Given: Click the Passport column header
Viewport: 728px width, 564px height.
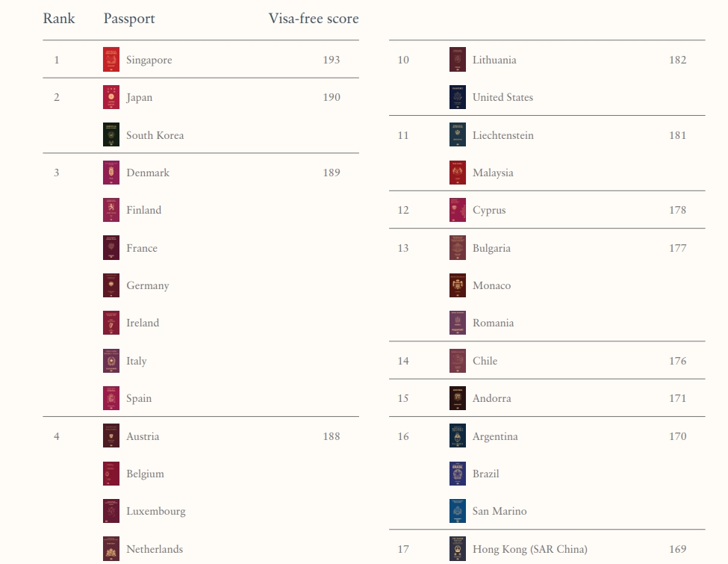Looking at the screenshot, I should (129, 19).
